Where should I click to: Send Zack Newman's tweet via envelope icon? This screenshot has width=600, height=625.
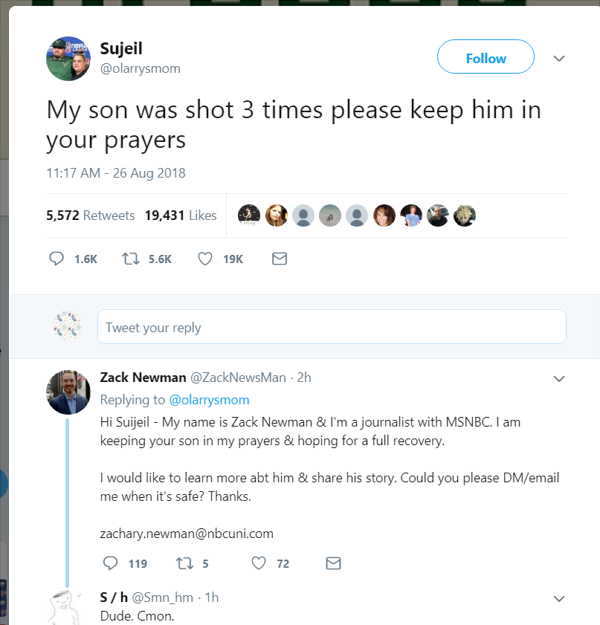point(333,563)
